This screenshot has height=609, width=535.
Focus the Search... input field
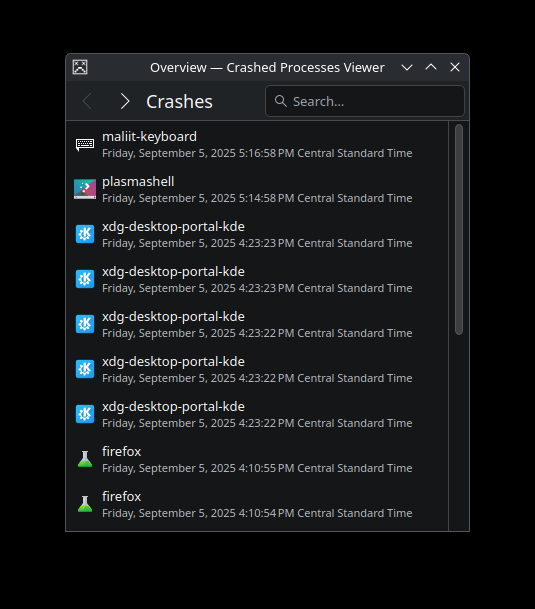(365, 101)
